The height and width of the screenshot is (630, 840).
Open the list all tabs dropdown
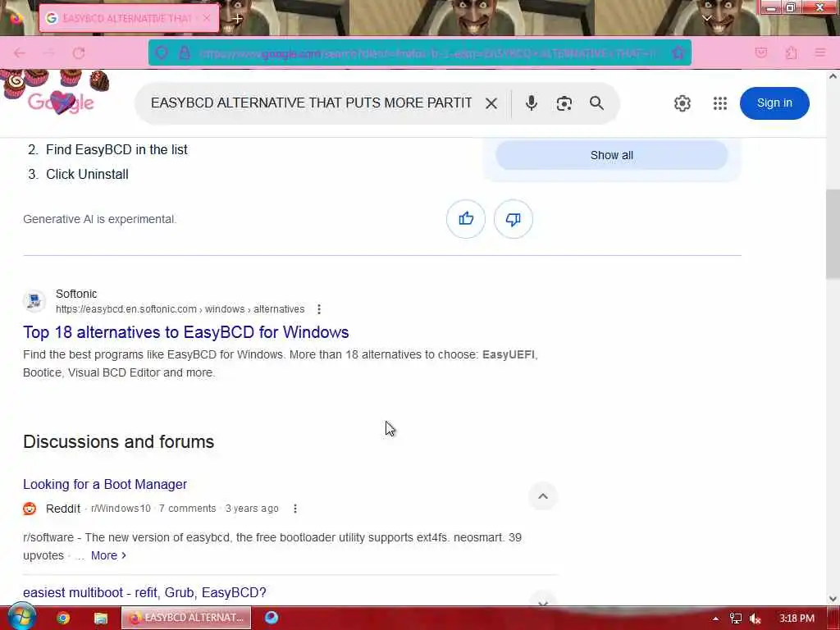[x=706, y=18]
